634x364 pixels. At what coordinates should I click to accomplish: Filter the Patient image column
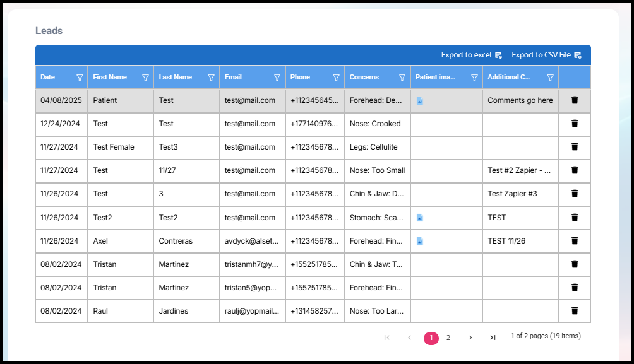click(474, 78)
